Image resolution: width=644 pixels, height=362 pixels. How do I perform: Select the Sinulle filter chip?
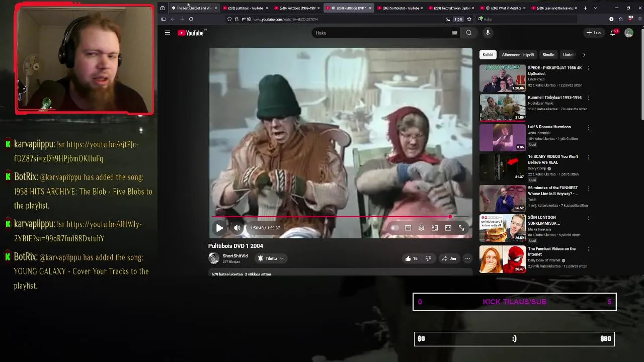[548, 55]
